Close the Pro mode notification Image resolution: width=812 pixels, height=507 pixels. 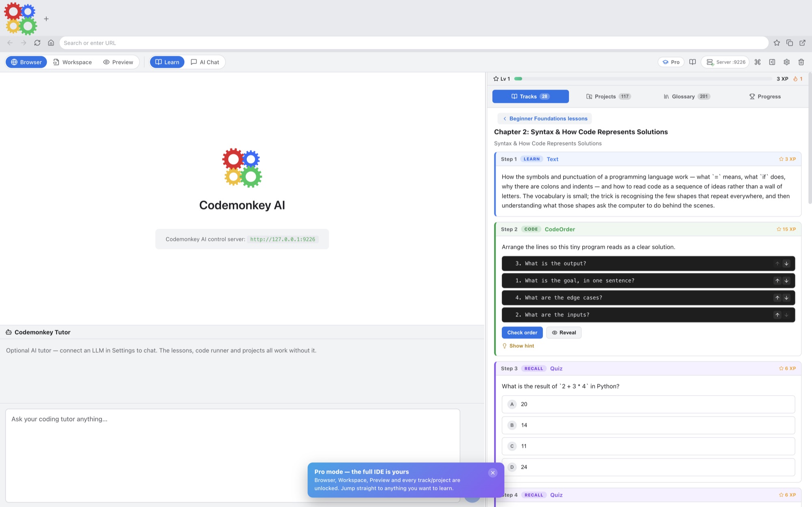pos(492,472)
